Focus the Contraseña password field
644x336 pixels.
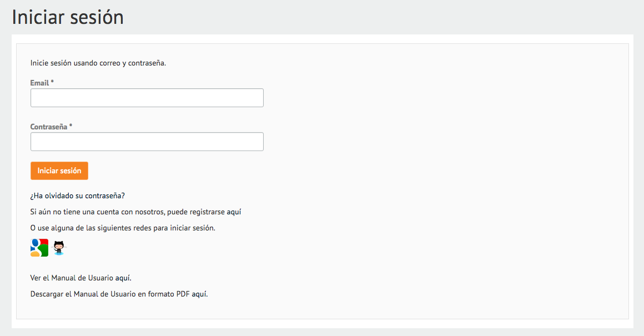[x=147, y=142]
